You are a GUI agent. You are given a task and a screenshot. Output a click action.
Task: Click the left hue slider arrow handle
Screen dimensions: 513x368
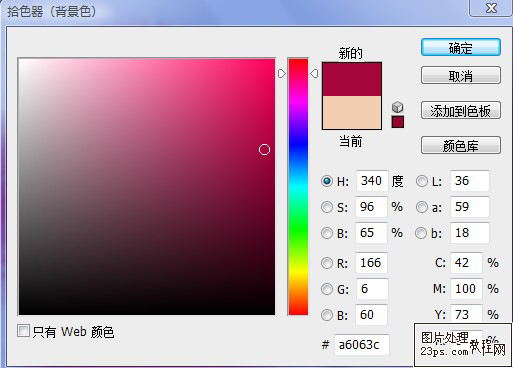(x=282, y=73)
